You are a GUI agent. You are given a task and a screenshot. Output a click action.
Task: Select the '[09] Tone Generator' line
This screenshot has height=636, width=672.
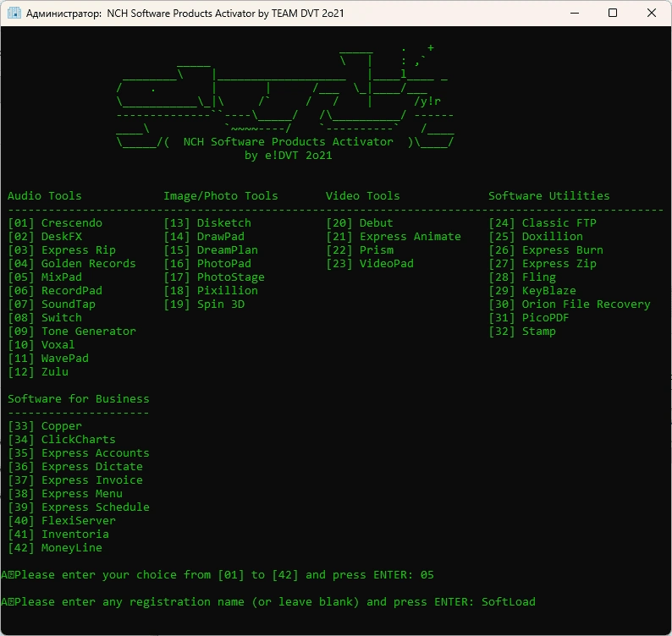tap(72, 331)
